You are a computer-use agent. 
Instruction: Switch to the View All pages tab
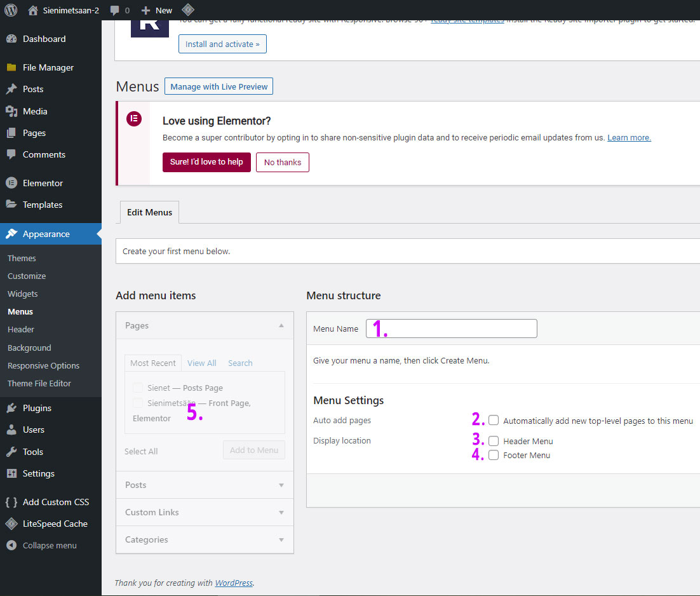(x=202, y=363)
